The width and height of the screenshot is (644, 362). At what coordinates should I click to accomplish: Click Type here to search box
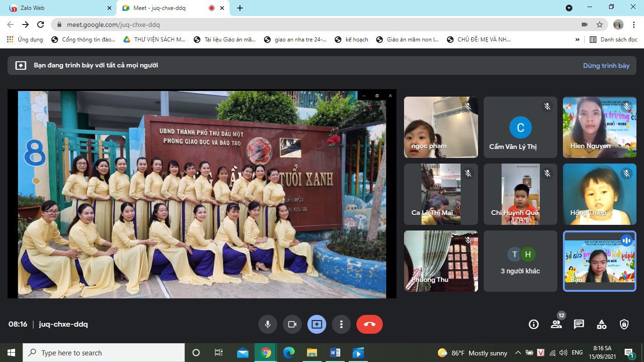coord(104,353)
